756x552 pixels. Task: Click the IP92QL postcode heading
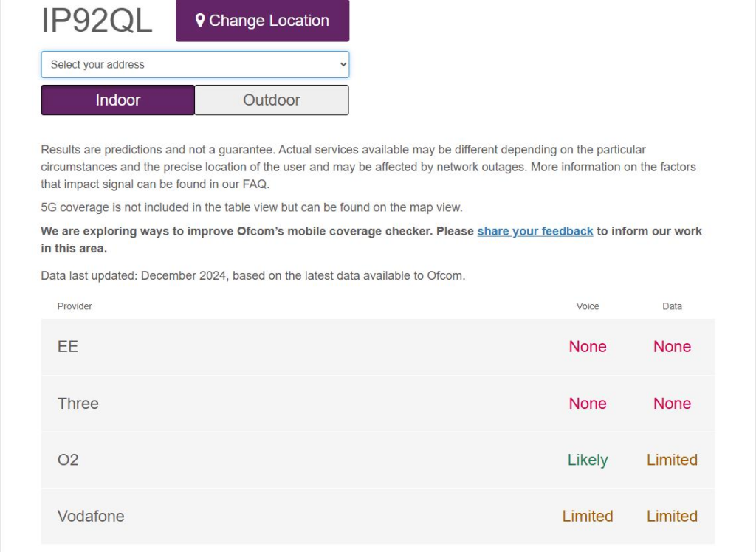(x=97, y=21)
